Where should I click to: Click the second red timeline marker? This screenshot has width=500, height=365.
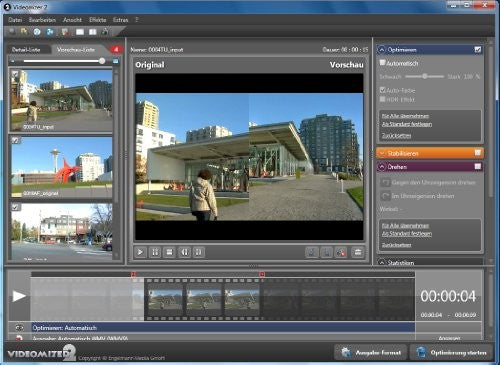point(262,274)
